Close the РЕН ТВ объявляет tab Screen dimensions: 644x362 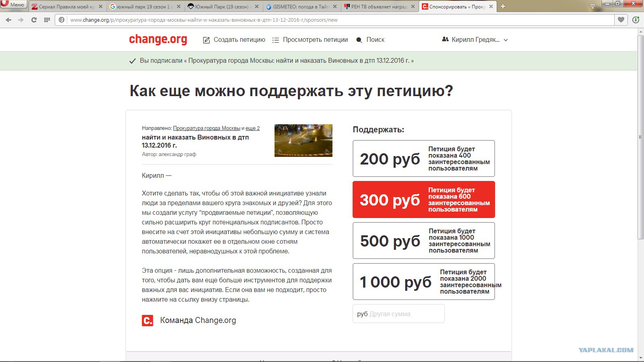(413, 6)
